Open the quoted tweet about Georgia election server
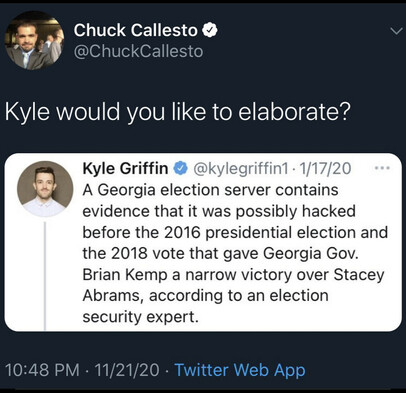Viewport: 406px width, 393px height. tap(203, 242)
